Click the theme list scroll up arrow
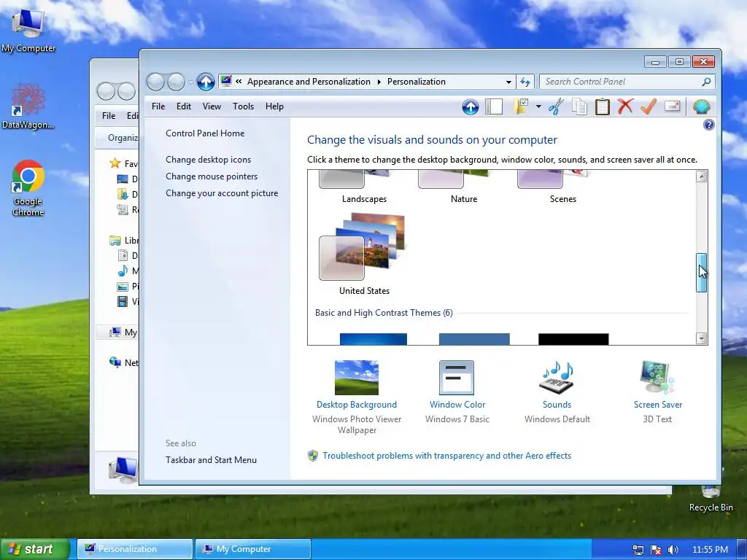Viewport: 747px width, 560px height. pos(701,176)
